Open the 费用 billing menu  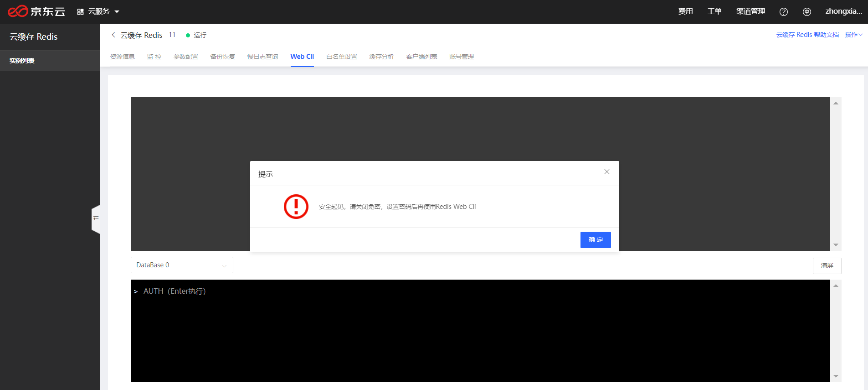point(685,11)
